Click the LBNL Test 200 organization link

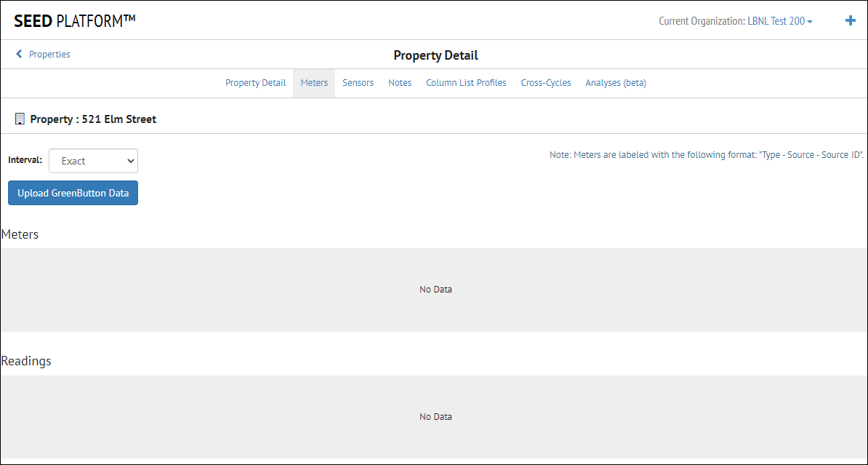click(776, 20)
